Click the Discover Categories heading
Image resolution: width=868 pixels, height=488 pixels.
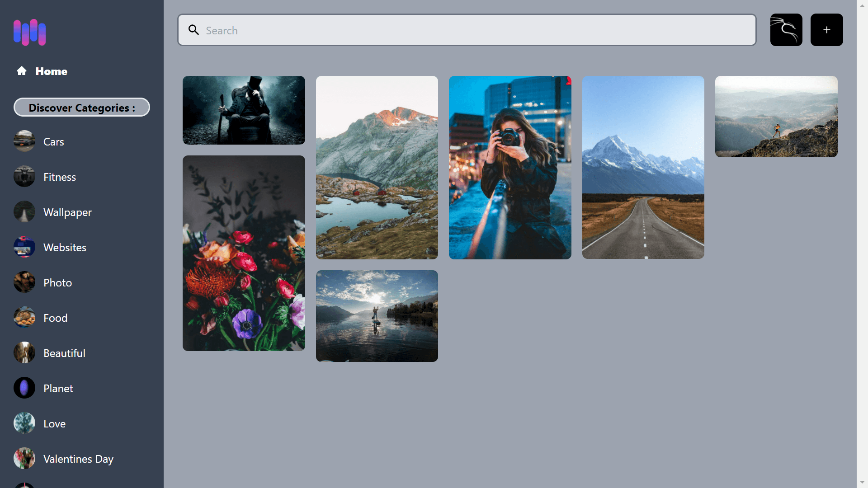(x=82, y=108)
